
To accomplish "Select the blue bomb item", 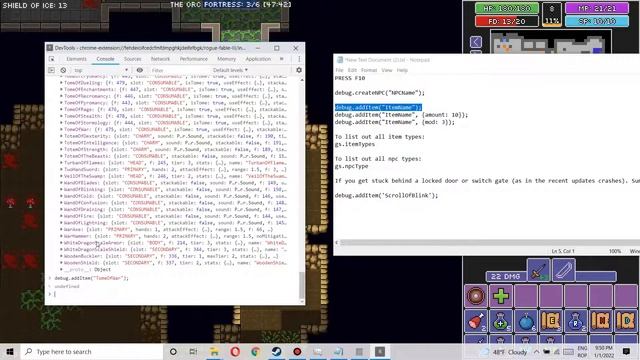I will (x=526, y=321).
